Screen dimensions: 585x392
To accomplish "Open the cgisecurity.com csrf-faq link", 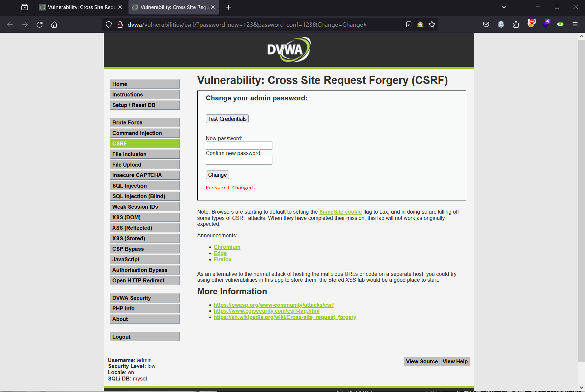I will coord(266,311).
